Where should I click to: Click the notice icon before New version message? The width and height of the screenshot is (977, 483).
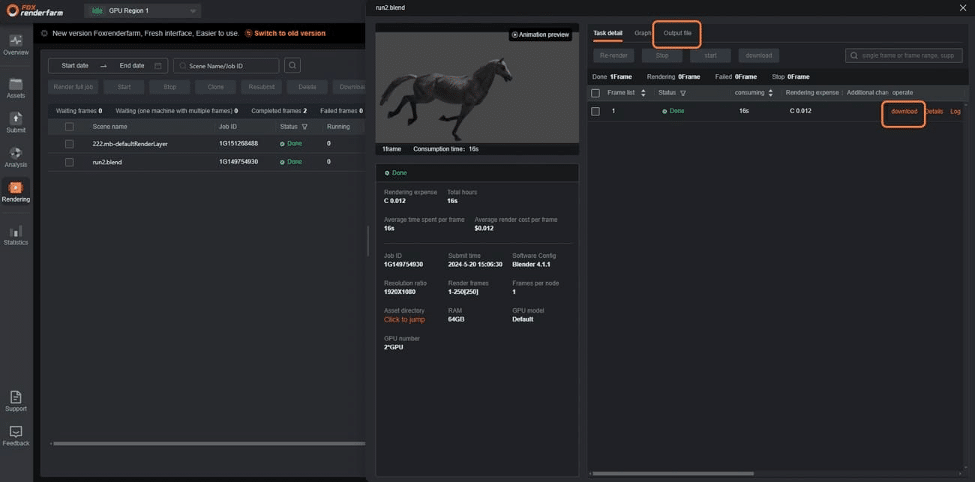point(45,34)
